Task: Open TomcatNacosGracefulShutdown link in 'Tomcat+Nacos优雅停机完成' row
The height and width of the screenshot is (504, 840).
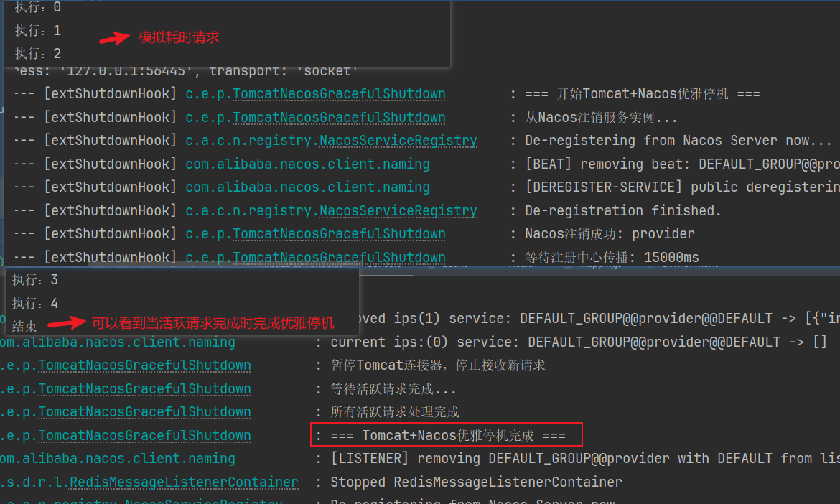Action: [144, 436]
